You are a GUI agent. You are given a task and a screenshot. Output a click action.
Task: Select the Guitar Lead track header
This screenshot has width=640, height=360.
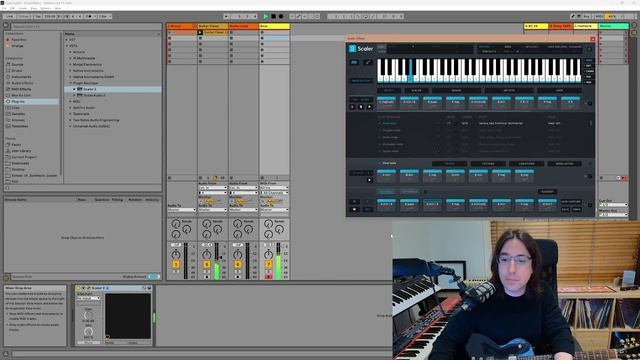pos(244,26)
